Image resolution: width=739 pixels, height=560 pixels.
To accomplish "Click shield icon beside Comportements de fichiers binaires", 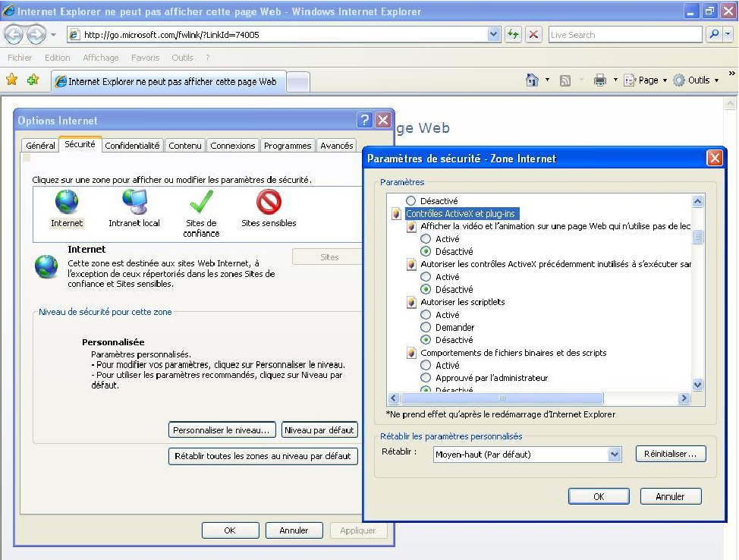I will click(411, 353).
